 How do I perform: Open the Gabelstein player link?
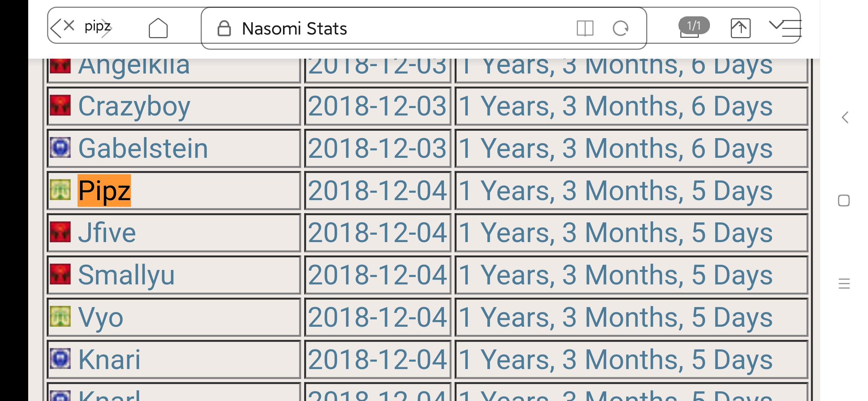143,149
